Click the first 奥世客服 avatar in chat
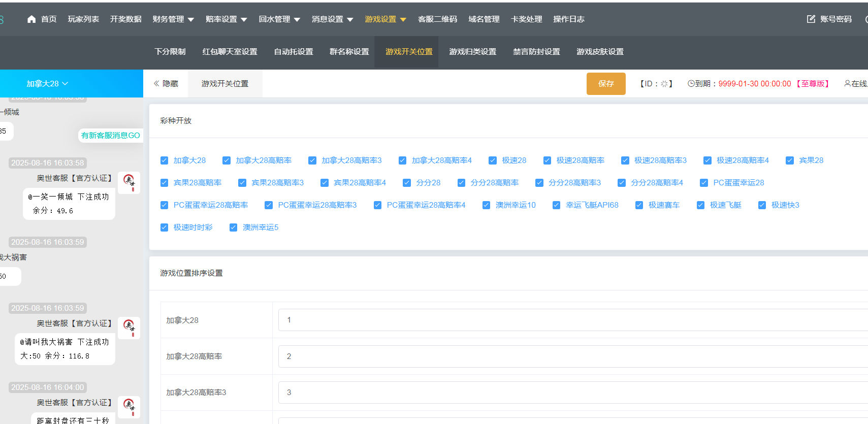The height and width of the screenshot is (424, 868). coord(129,182)
